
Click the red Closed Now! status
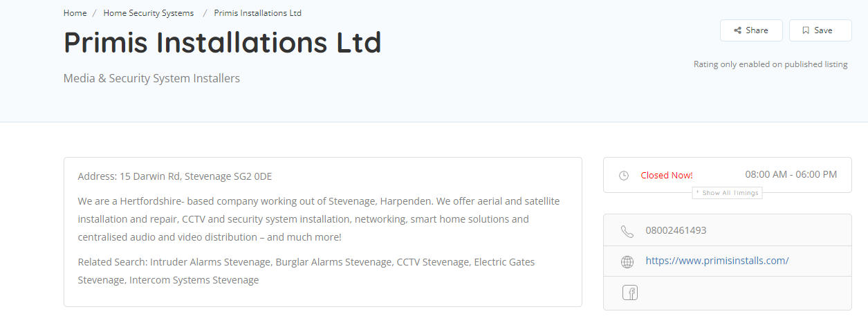tap(667, 176)
